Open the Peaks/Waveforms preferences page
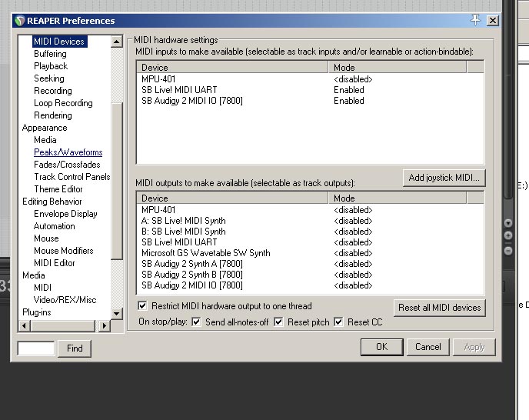The image size is (529, 420). pyautogui.click(x=68, y=152)
